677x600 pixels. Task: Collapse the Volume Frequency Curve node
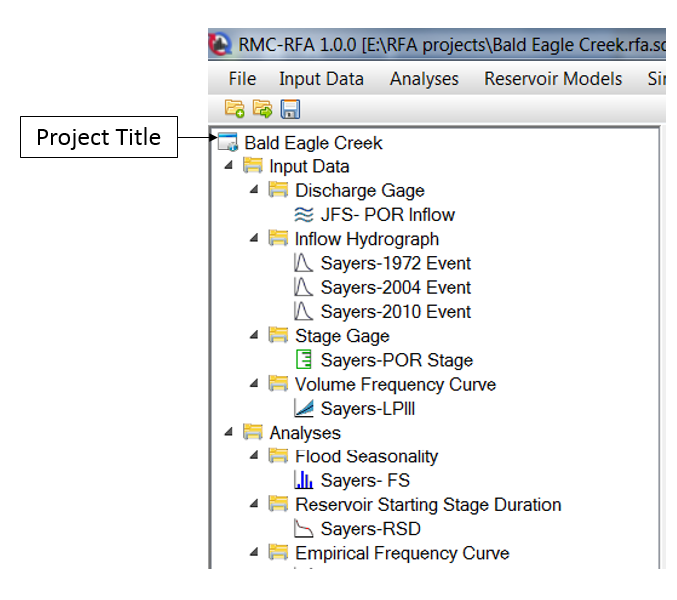254,383
